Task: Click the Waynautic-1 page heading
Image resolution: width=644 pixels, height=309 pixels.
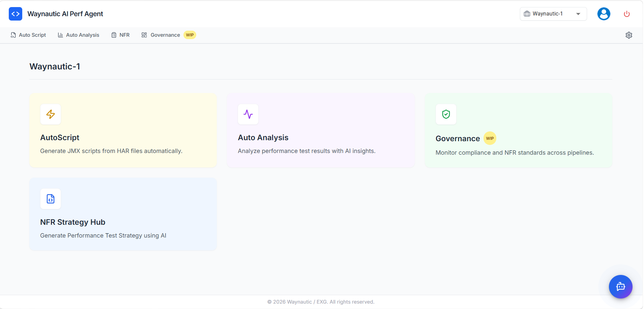Action: coord(55,66)
